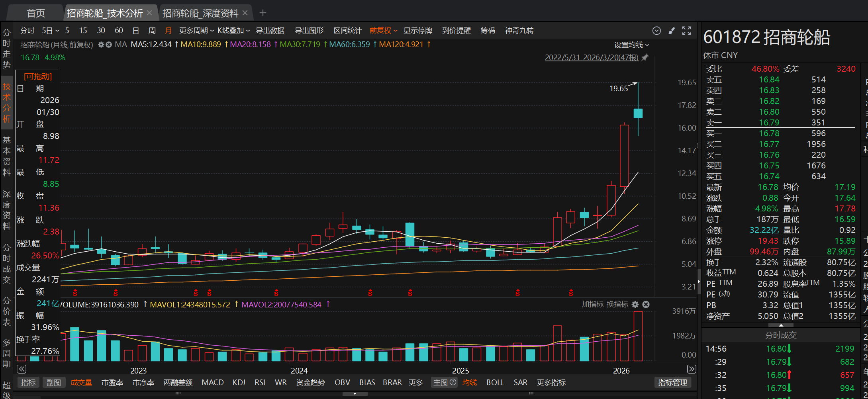Screen dimensions: 868x399
Task: Open the 前复权 adjustment dropdown
Action: 383,31
